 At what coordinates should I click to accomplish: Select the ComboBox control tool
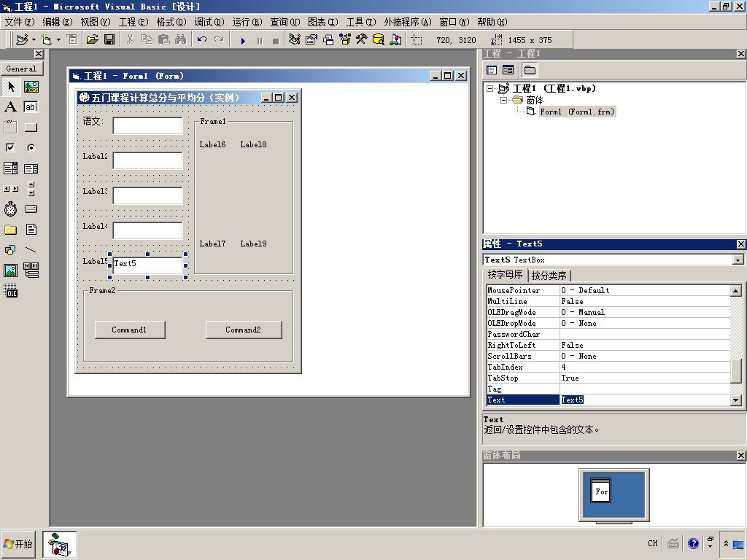tap(10, 168)
